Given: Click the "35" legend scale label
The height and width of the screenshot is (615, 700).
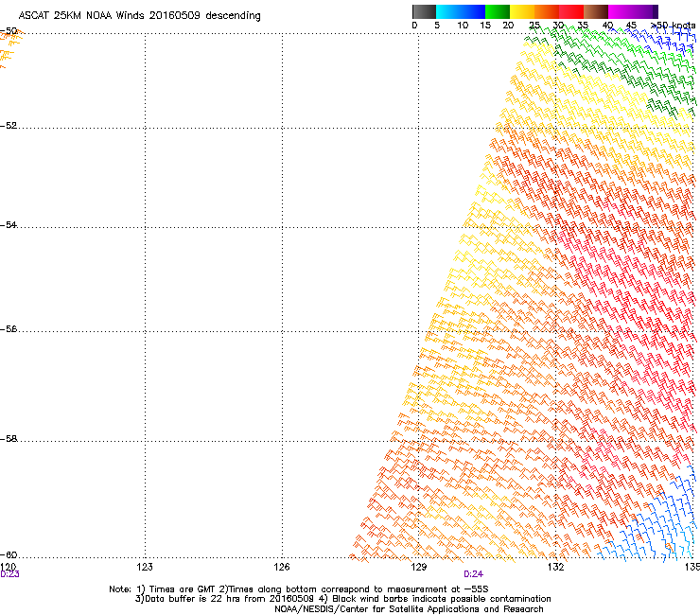Looking at the screenshot, I should (x=583, y=26).
